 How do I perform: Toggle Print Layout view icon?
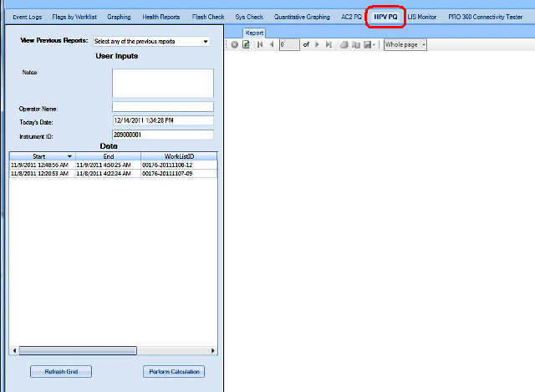click(355, 44)
